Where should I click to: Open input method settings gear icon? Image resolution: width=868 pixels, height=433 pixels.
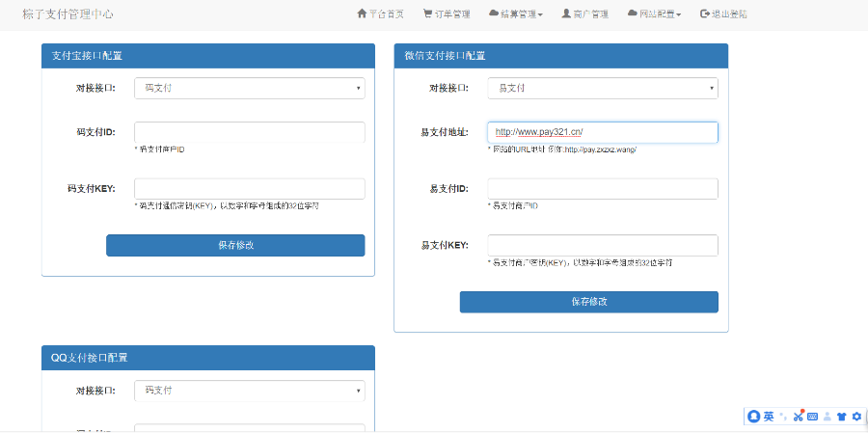tap(857, 417)
